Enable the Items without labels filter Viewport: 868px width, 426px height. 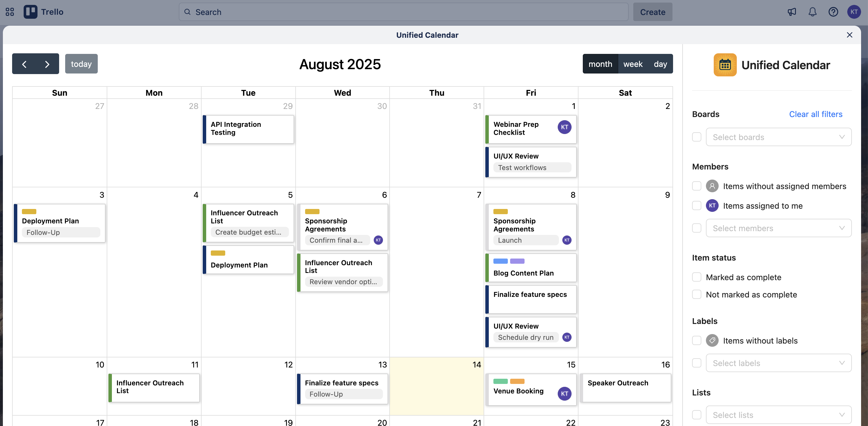697,340
